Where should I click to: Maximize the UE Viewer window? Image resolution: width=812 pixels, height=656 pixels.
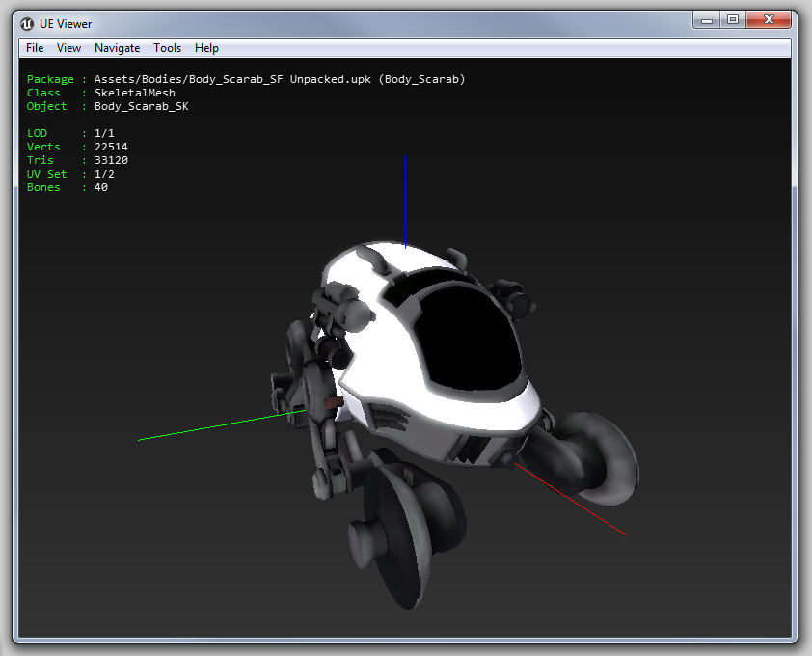click(734, 19)
